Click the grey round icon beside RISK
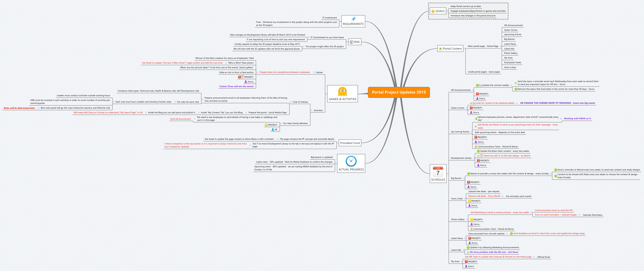 (x=352, y=42)
